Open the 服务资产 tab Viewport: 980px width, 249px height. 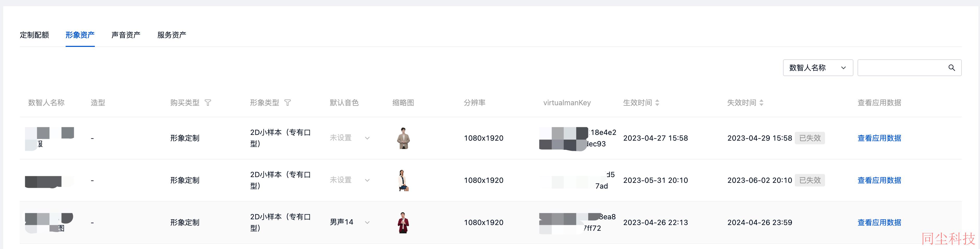click(x=172, y=35)
